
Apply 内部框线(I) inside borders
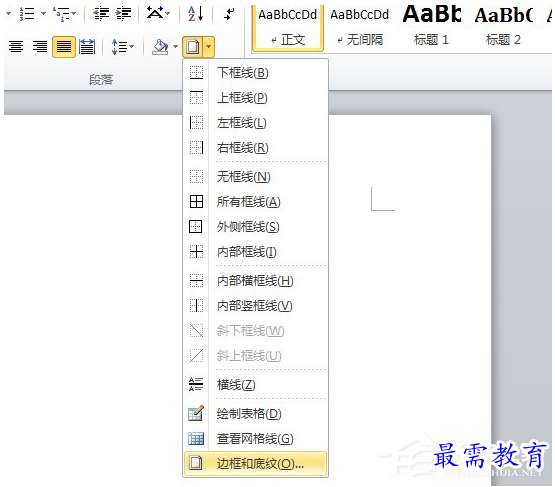click(256, 252)
